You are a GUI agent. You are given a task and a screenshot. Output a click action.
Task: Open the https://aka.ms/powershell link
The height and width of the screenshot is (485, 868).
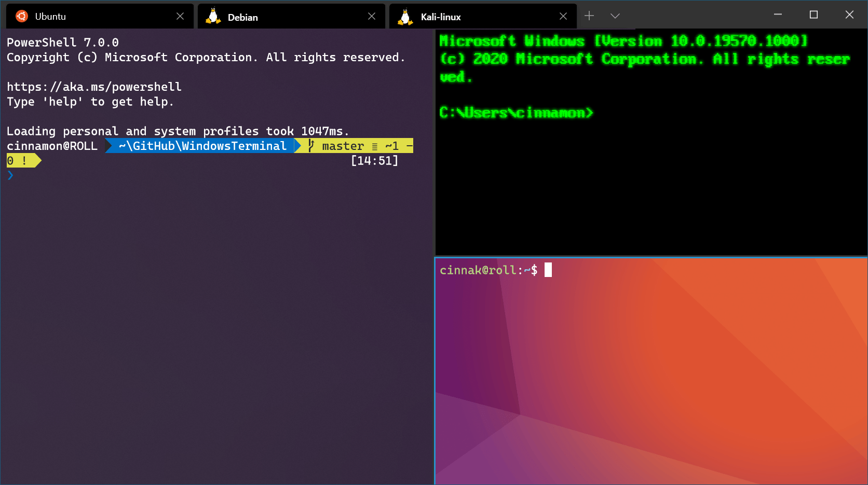coord(94,87)
